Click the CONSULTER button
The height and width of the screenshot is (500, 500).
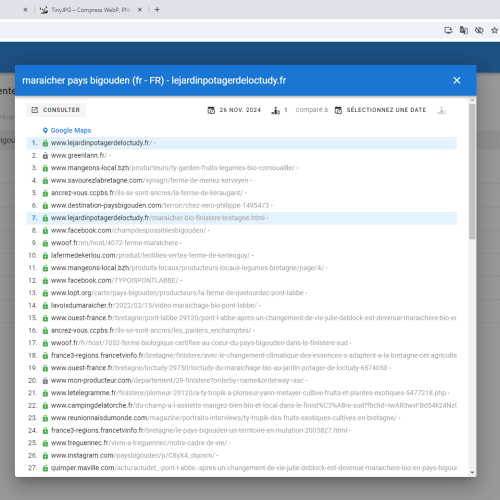click(56, 110)
